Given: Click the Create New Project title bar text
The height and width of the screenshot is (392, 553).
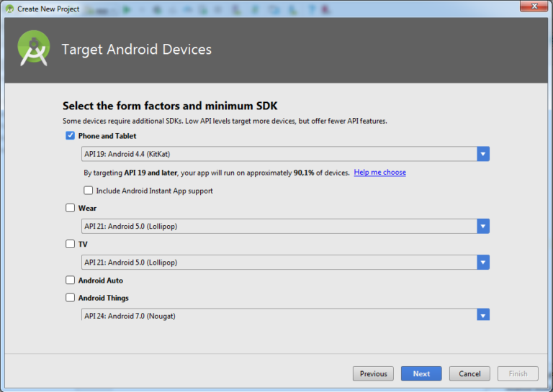Looking at the screenshot, I should click(x=48, y=9).
